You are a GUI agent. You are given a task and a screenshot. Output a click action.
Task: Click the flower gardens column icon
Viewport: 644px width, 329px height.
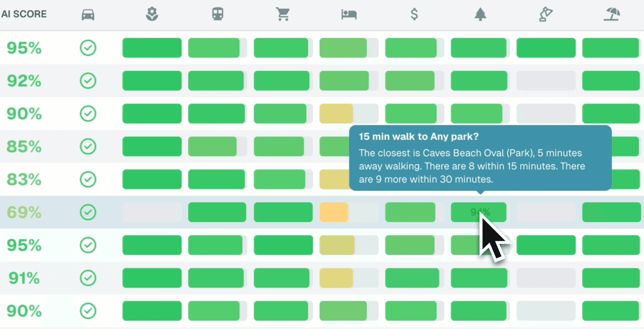click(152, 14)
